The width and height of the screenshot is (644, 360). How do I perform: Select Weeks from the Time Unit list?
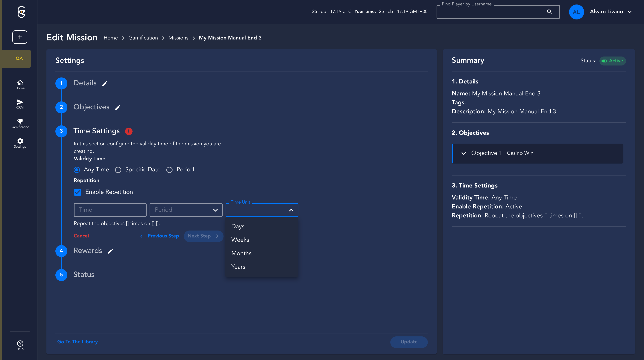240,240
